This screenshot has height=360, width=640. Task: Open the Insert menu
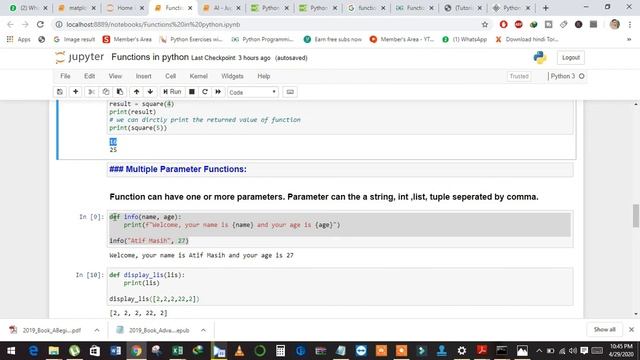point(143,76)
